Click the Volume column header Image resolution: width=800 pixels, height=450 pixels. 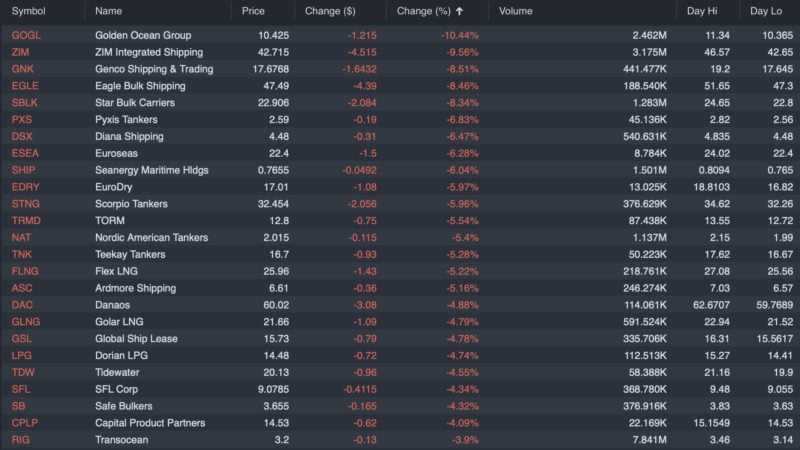point(516,12)
